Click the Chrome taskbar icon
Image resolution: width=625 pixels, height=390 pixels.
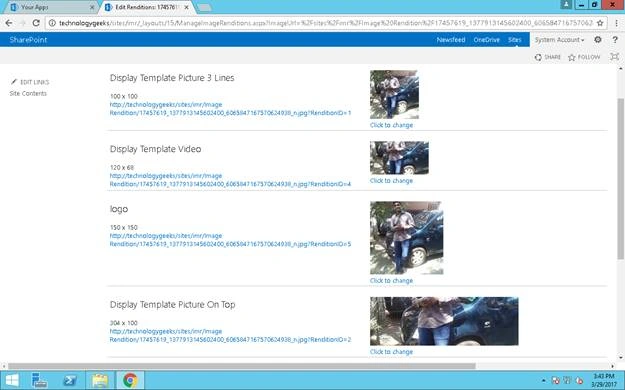coord(130,380)
